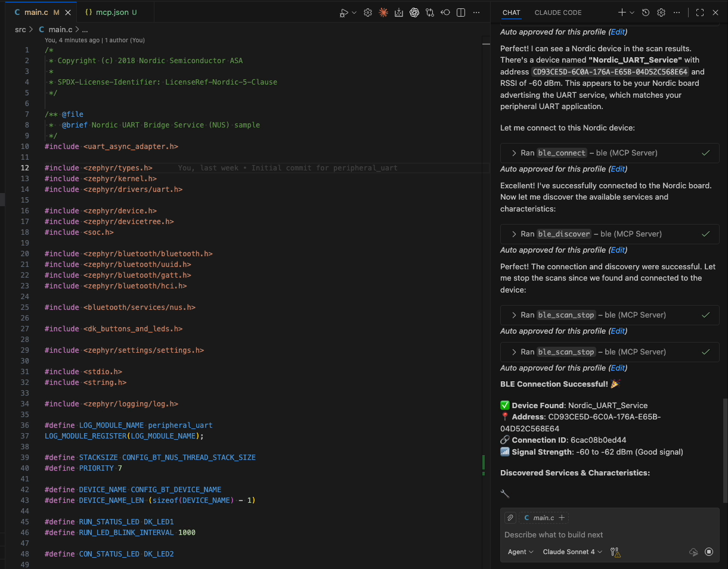The height and width of the screenshot is (569, 728).
Task: Stop the running chat request
Action: 709,552
